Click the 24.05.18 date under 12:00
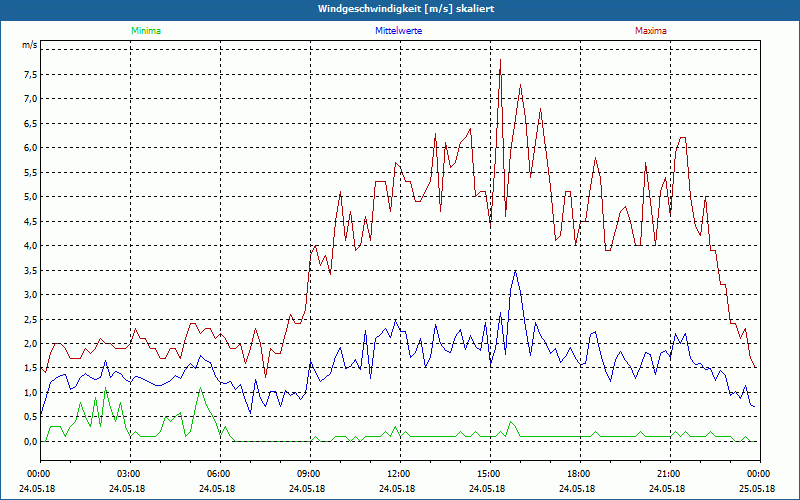800x500 pixels. pyautogui.click(x=397, y=488)
